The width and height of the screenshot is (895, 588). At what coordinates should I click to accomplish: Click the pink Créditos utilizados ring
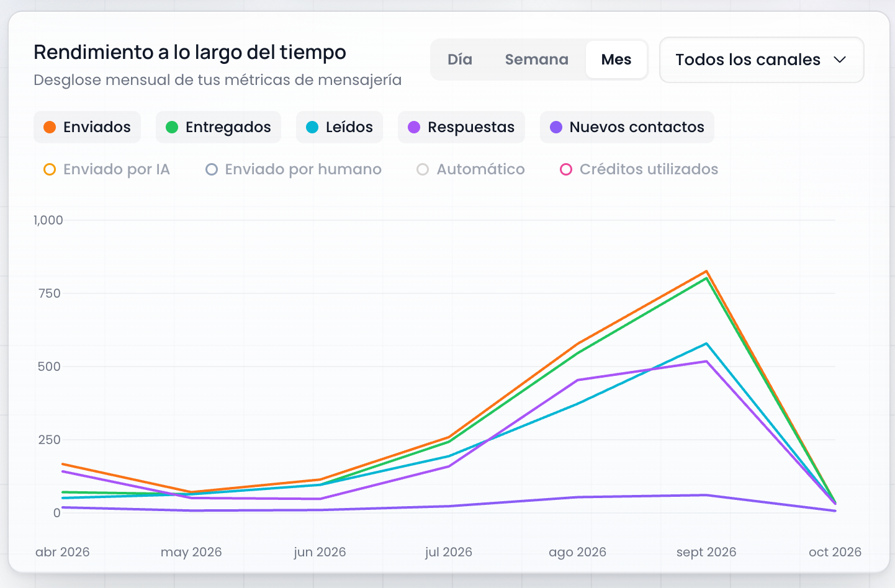pyautogui.click(x=566, y=169)
